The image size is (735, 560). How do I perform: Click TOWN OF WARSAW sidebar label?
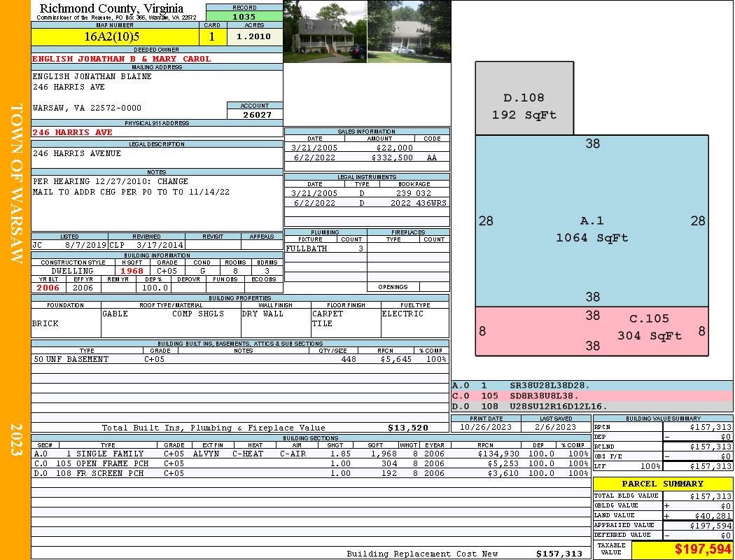tap(16, 183)
